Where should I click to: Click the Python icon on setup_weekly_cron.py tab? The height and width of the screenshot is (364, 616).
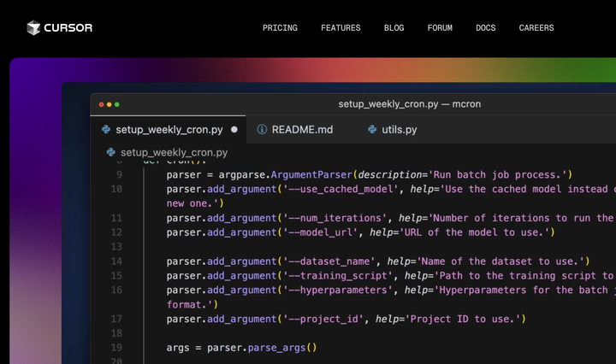click(106, 130)
